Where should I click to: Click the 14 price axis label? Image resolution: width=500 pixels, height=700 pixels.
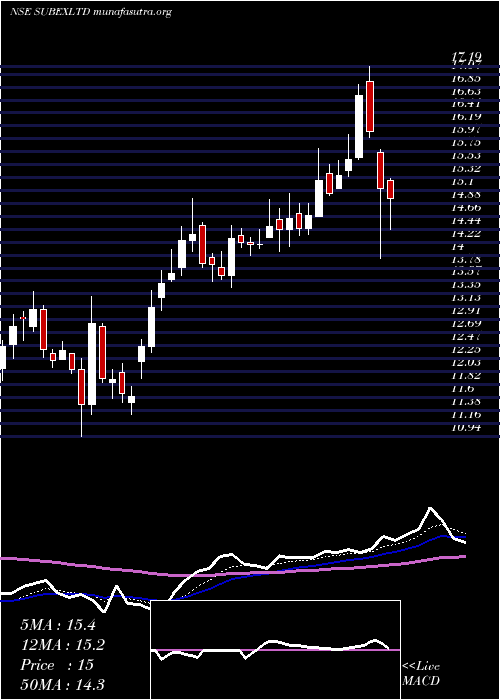[458, 247]
